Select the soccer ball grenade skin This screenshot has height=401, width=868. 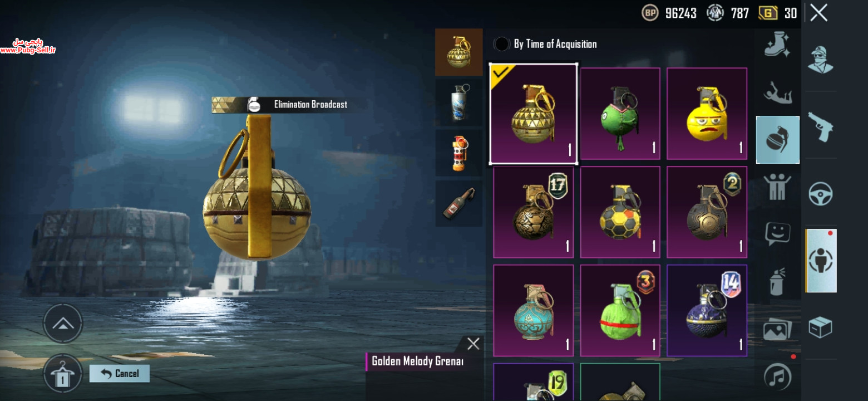point(620,212)
